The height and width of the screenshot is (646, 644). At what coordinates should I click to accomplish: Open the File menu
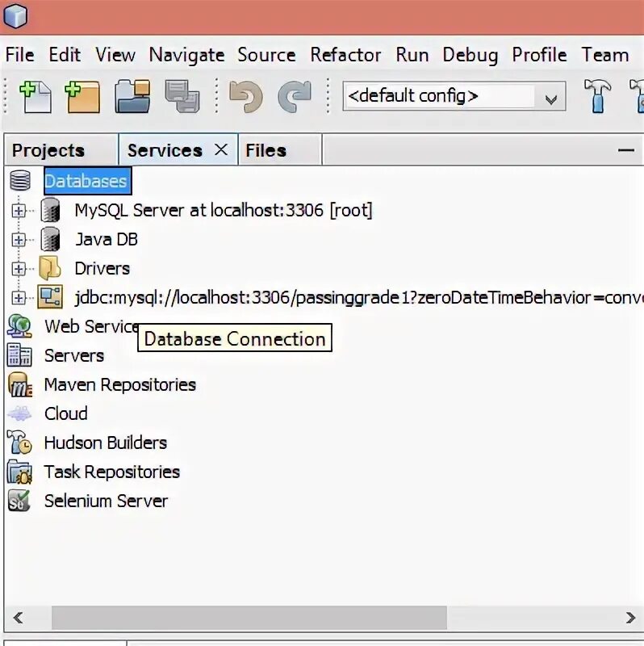19,55
